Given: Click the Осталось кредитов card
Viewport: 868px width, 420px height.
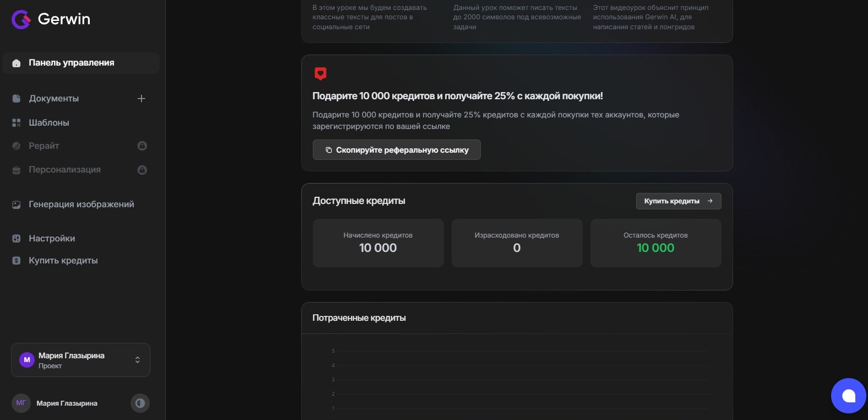Looking at the screenshot, I should 656,243.
